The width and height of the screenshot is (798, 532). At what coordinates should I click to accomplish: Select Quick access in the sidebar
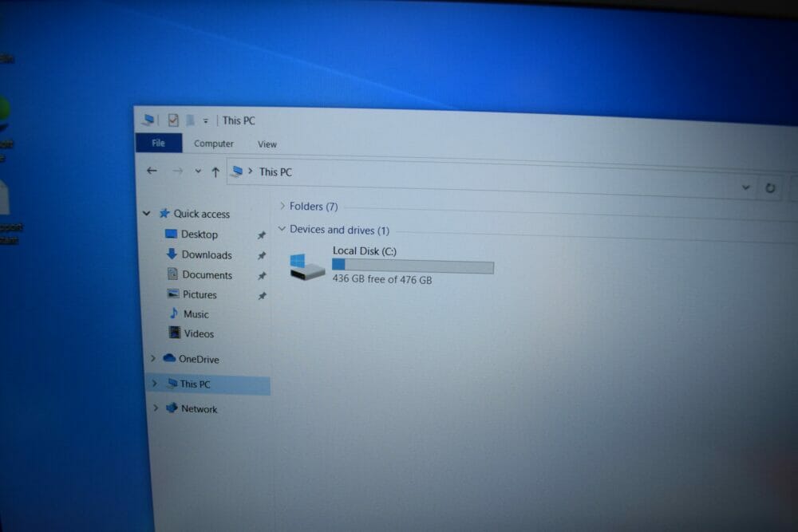pos(202,214)
